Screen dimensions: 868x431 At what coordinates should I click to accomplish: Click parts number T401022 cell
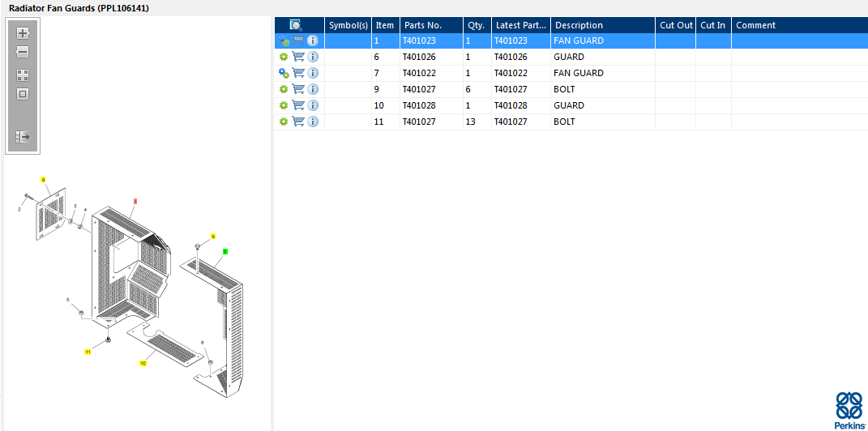431,72
